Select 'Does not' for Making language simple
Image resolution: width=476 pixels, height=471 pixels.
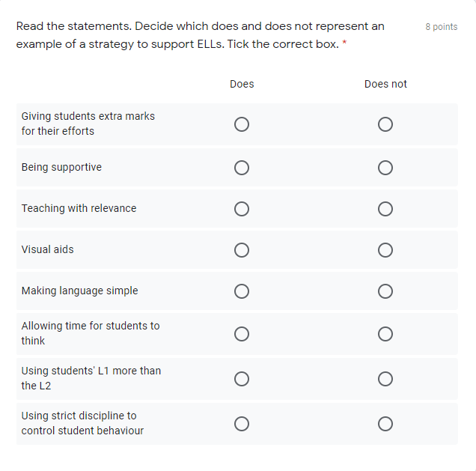coord(385,291)
